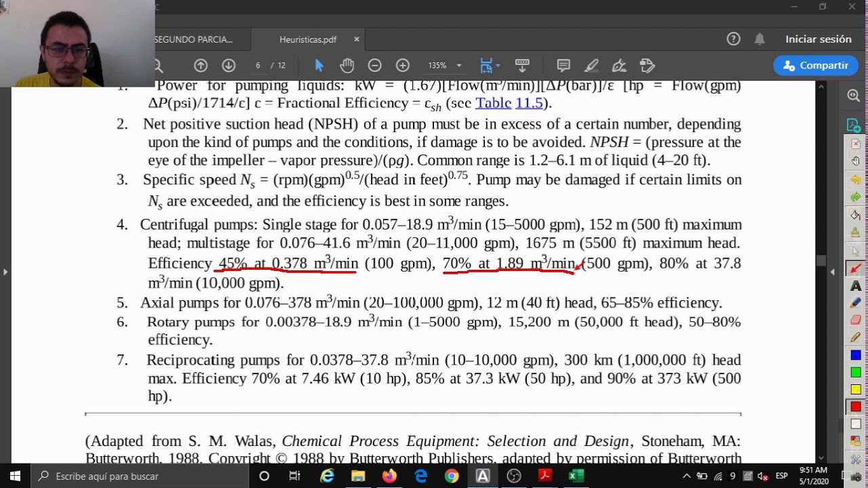Click the muted volume tray icon
This screenshot has height=488, width=868.
coord(762,476)
